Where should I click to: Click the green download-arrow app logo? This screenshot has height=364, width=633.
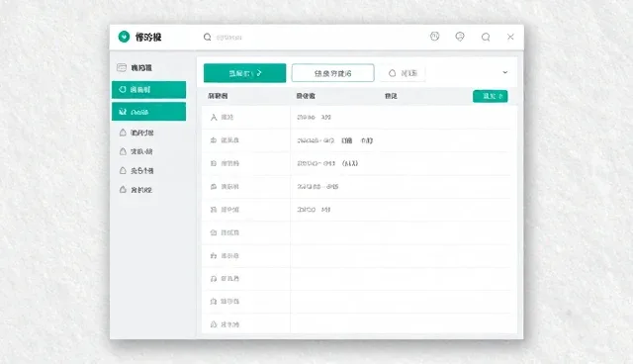(124, 37)
